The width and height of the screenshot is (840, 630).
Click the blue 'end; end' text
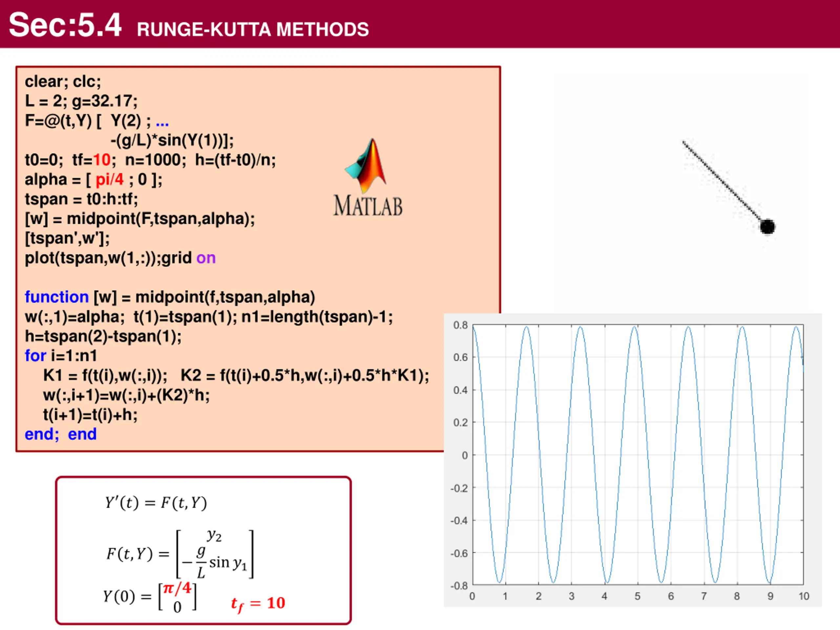tap(61, 434)
